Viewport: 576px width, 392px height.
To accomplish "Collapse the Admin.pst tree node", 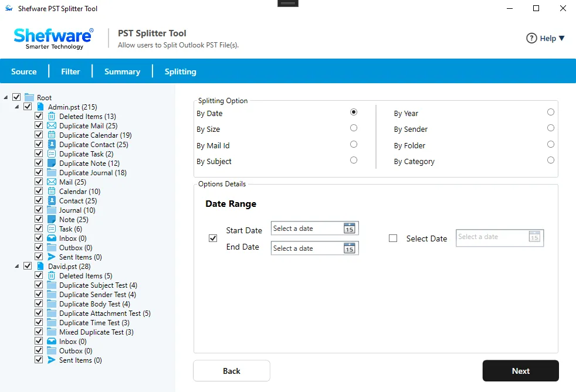I will pyautogui.click(x=17, y=107).
